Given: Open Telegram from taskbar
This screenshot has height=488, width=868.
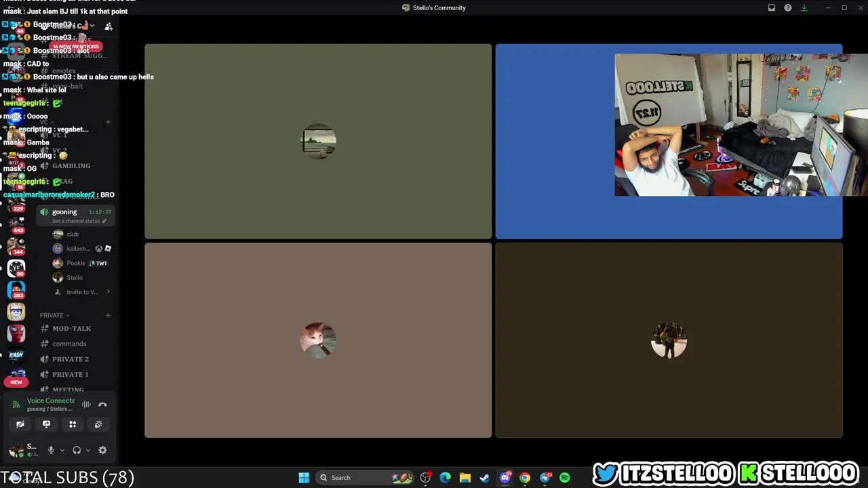Looking at the screenshot, I should coord(545,478).
